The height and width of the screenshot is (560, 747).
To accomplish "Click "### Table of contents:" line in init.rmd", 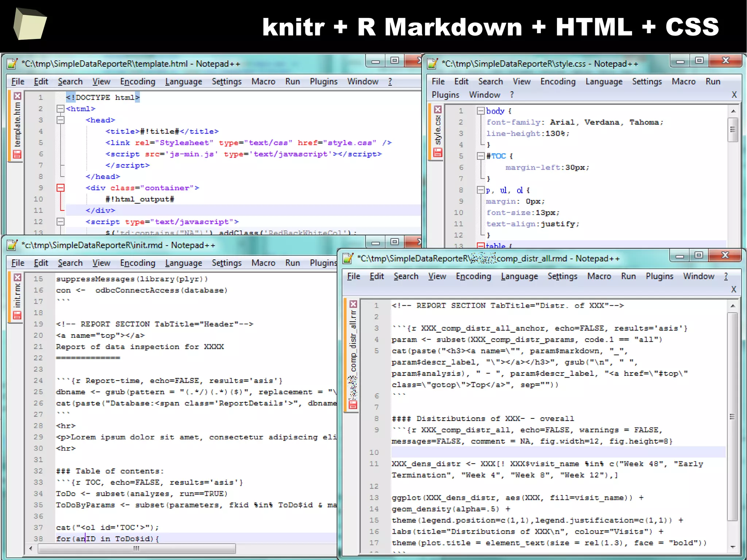I will click(x=110, y=471).
